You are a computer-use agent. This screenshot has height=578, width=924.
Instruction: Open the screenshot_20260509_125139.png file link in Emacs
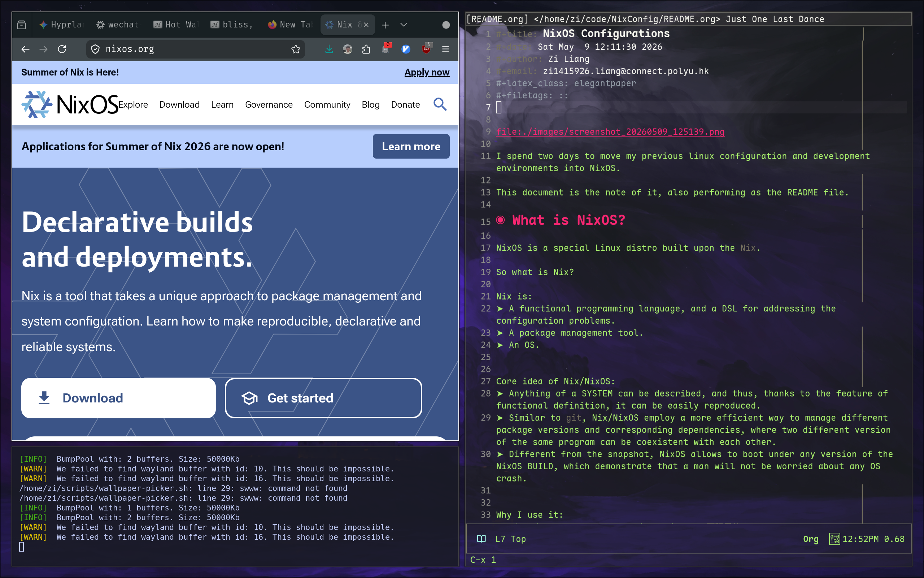610,132
